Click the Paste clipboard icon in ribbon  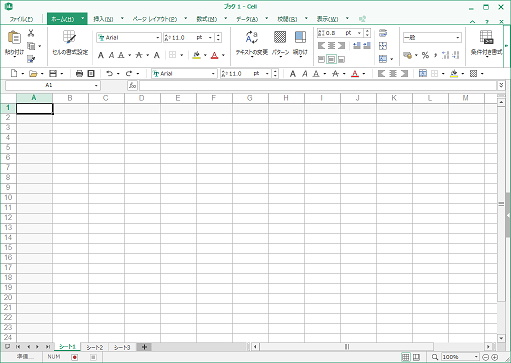pos(14,38)
